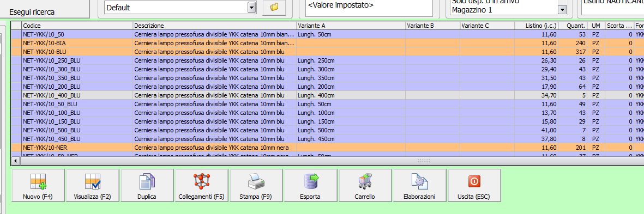
Task: Select row NET-YKK/10_50
Action: (x=327, y=34)
